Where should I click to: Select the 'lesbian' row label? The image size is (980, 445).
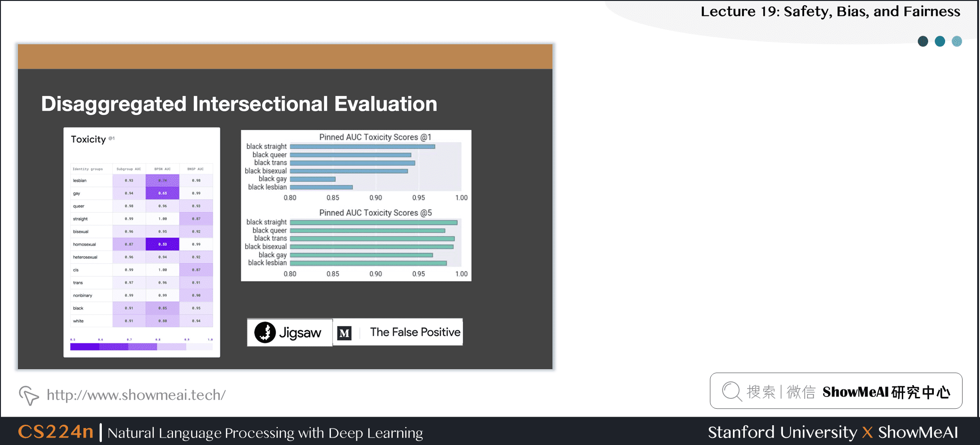[80, 180]
